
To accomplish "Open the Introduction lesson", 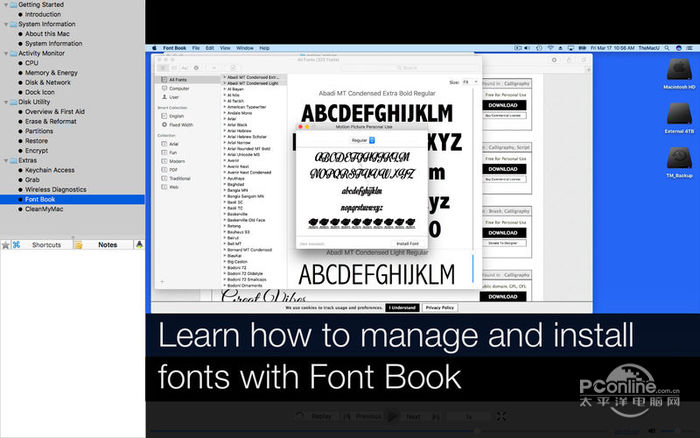I will coord(43,14).
